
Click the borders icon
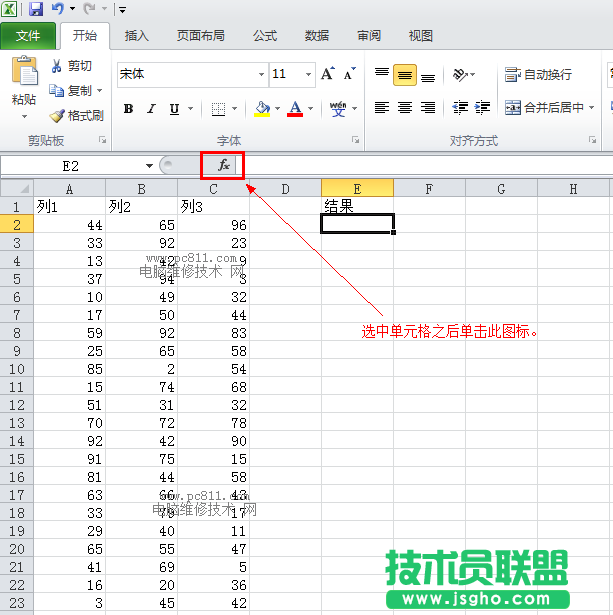(x=218, y=109)
